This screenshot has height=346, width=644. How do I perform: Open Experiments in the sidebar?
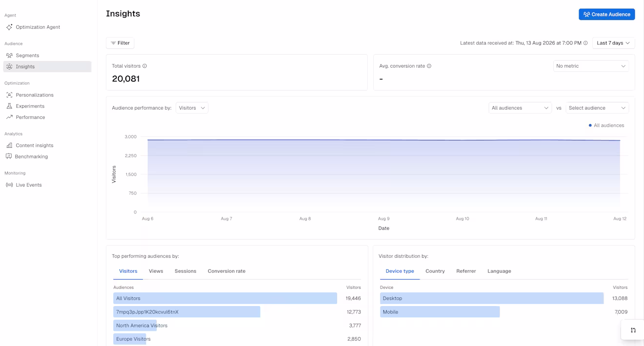(47, 106)
